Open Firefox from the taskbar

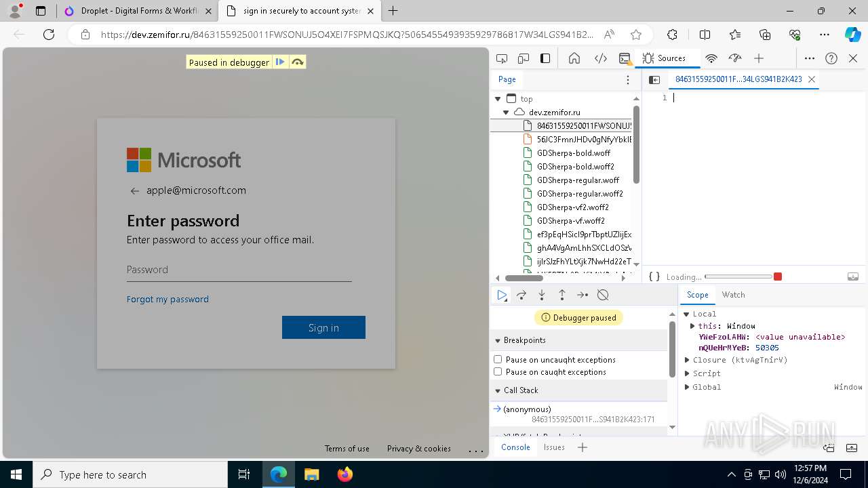pos(344,474)
